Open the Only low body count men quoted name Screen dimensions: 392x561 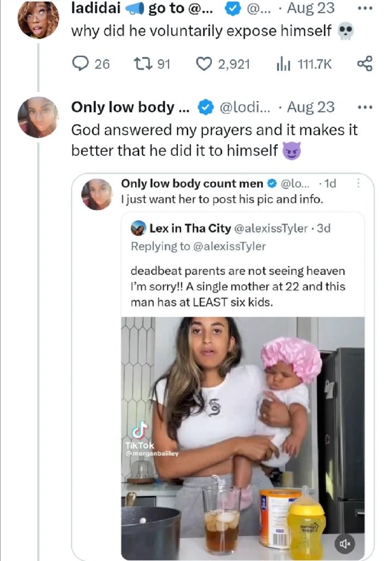(x=192, y=184)
